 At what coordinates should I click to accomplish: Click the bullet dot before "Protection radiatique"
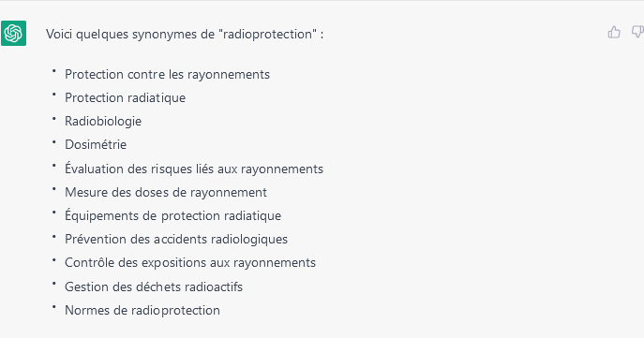(53, 95)
